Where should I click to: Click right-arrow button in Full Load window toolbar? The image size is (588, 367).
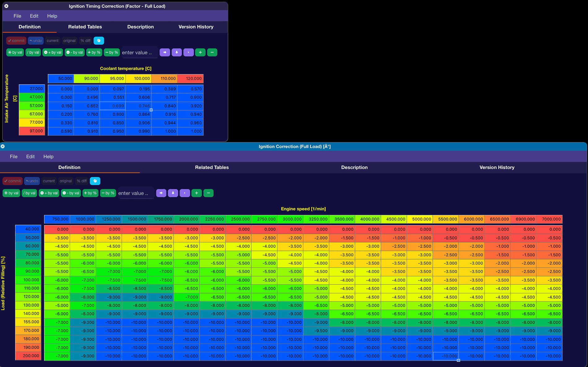(x=161, y=193)
